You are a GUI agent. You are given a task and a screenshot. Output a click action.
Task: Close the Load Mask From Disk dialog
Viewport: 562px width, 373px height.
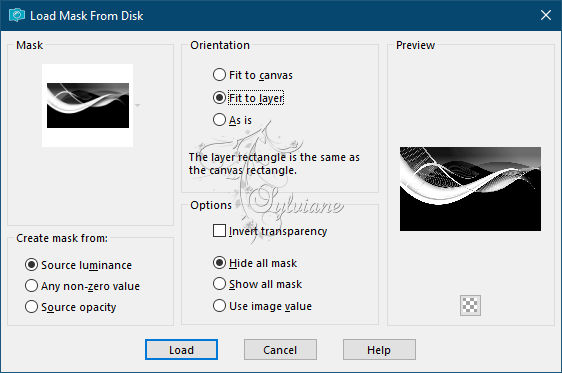pos(546,15)
